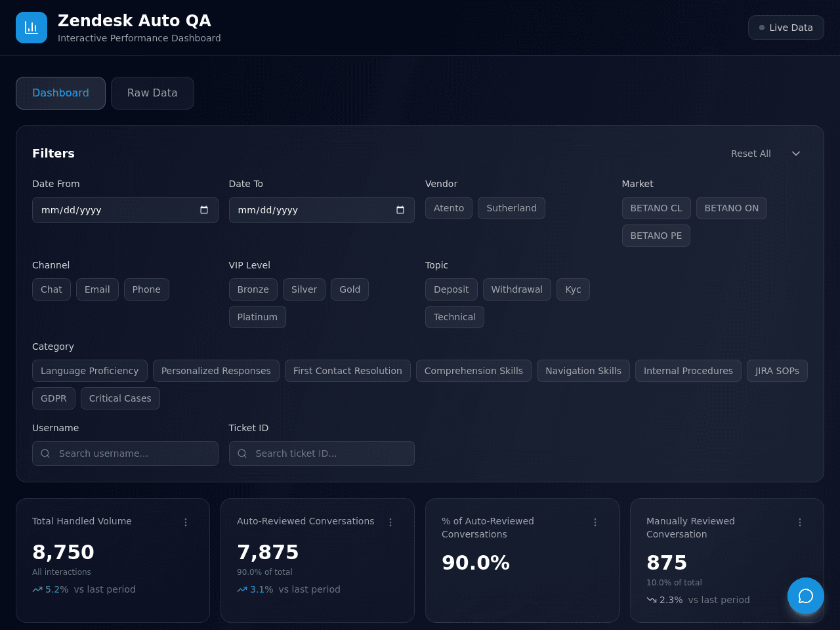The image size is (840, 630).
Task: Click the Auto-Reviewed Conversations upward trend icon
Action: [x=242, y=589]
